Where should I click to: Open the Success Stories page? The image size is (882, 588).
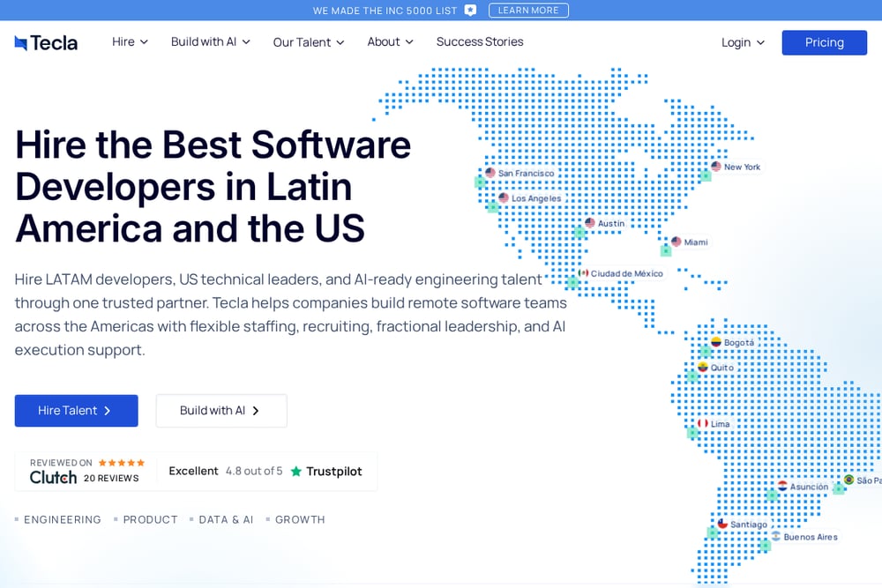[x=480, y=41]
